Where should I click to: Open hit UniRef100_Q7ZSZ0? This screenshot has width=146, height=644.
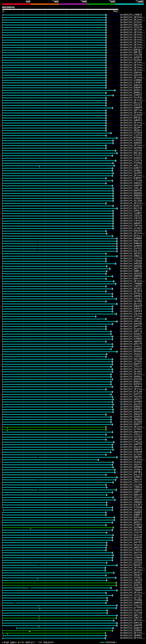coord(131,22)
